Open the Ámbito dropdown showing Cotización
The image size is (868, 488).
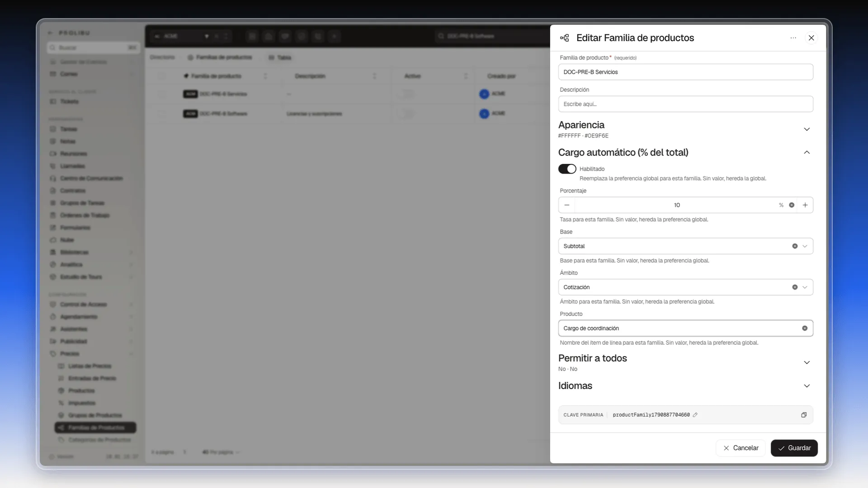[686, 287]
